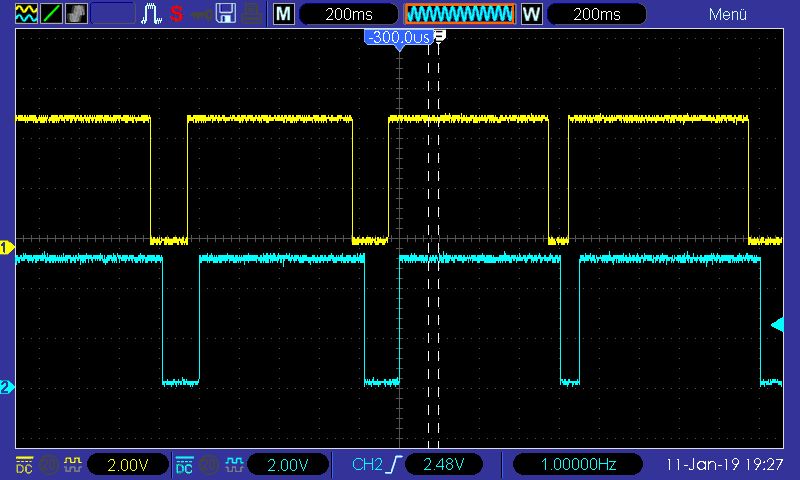Click the floppy disk save icon
The image size is (800, 480).
[226, 14]
